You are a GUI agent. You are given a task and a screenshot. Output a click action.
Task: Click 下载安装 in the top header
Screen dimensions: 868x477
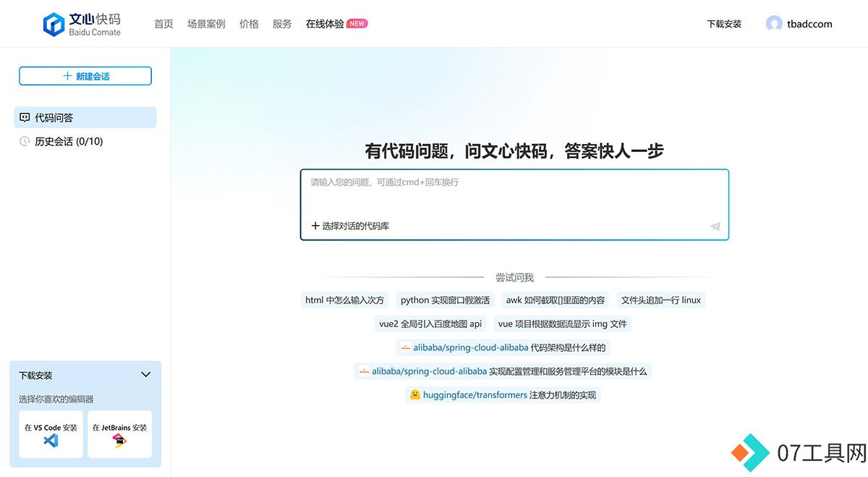tap(724, 24)
